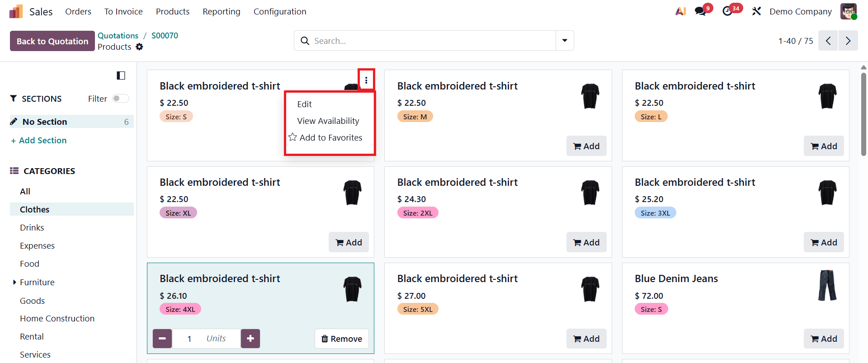This screenshot has height=363, width=868.
Task: Open the search options dropdown arrow
Action: [x=564, y=40]
